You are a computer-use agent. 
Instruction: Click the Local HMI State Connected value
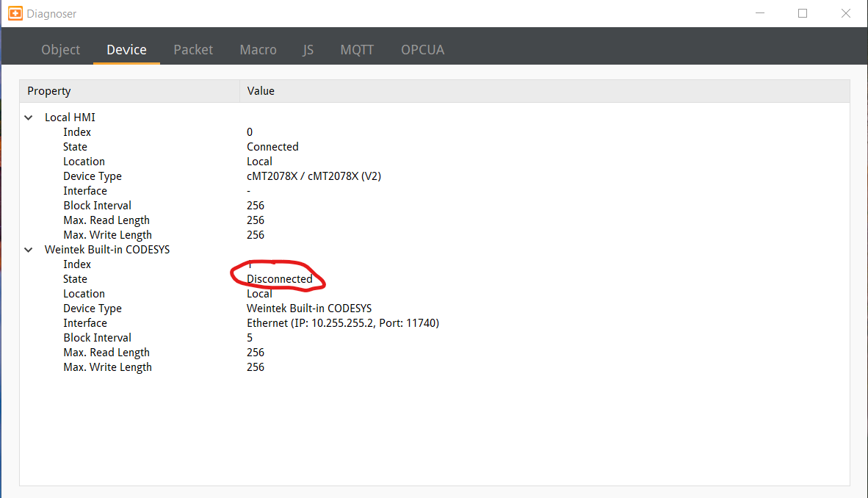272,147
